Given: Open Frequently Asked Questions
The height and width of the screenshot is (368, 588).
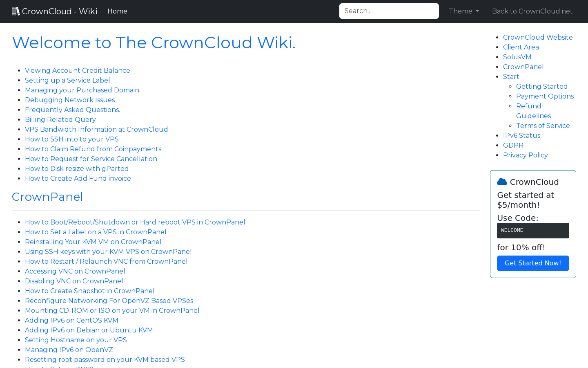Looking at the screenshot, I should (72, 110).
